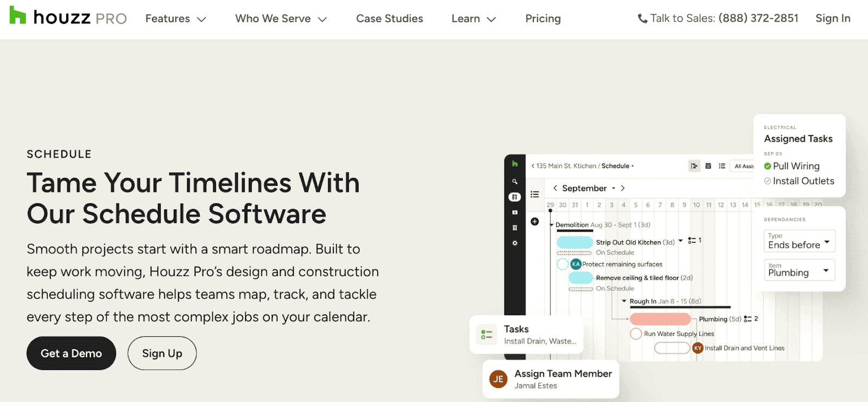The height and width of the screenshot is (402, 868).
Task: Click the first On Schedule status text
Action: point(615,252)
